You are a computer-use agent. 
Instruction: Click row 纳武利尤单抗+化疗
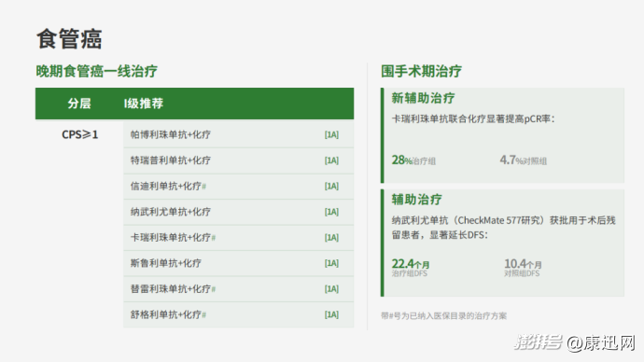point(238,212)
